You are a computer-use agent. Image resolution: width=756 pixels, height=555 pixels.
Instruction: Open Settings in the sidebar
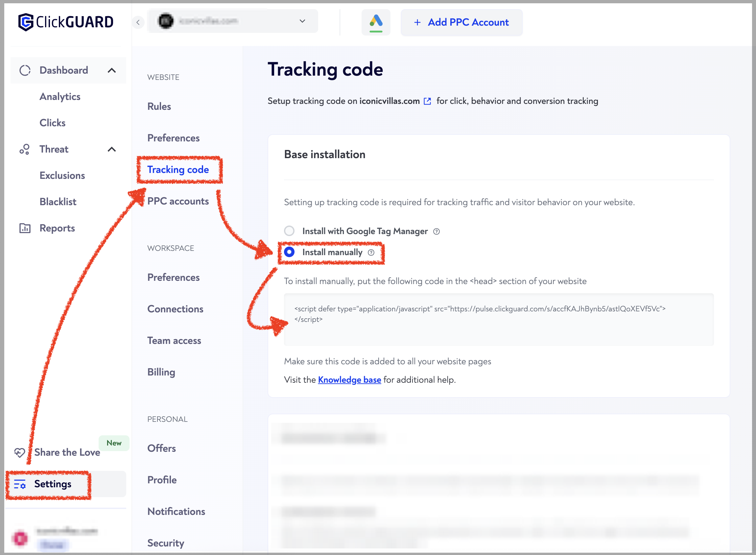point(66,484)
